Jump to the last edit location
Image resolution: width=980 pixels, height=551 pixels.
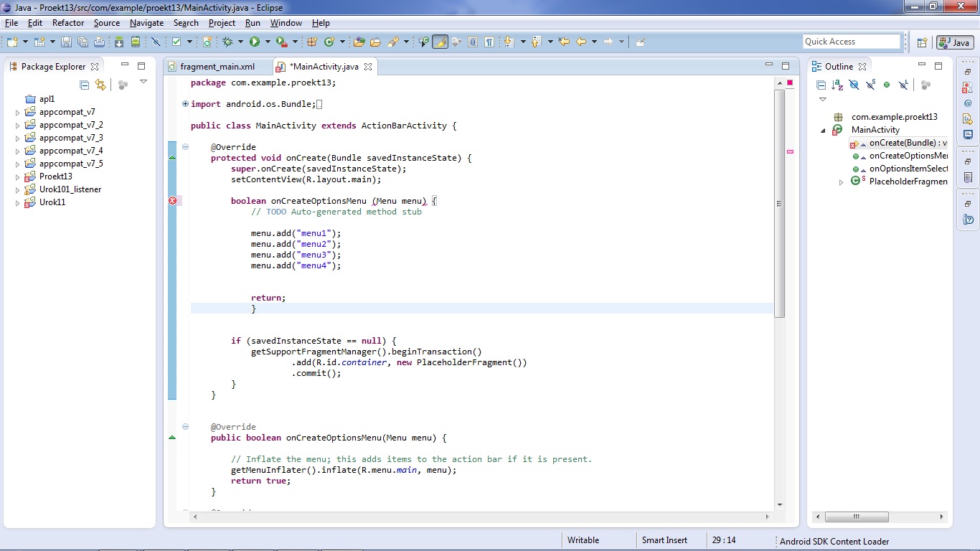pos(564,42)
